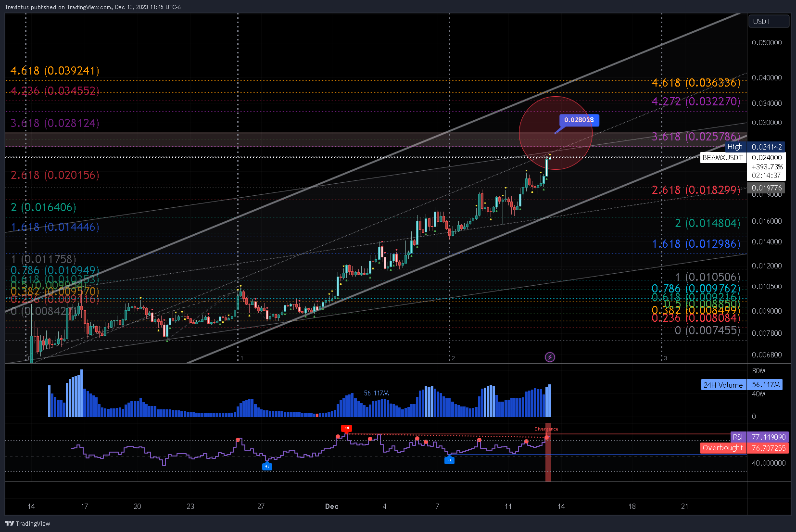The image size is (796, 532).
Task: Click the left 3.618 (0.028124) Fibonacci label
Action: [55, 123]
